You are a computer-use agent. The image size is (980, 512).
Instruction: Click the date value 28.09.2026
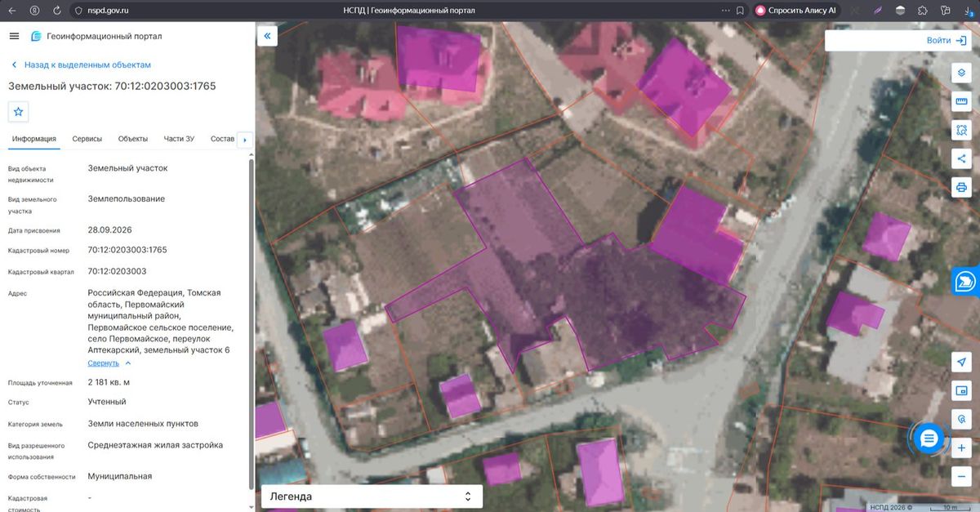click(x=109, y=229)
